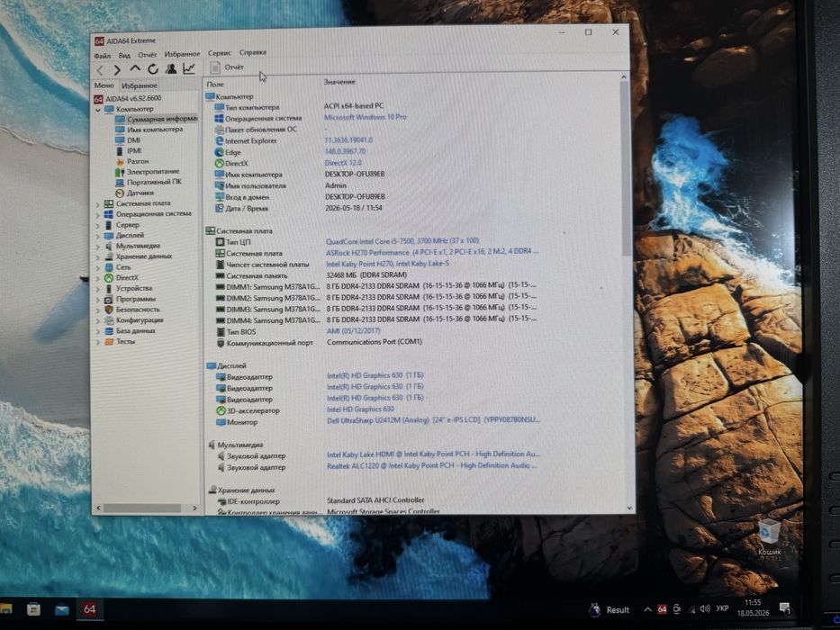
Task: Select Конфигурация in the sidebar tree
Action: (134, 320)
